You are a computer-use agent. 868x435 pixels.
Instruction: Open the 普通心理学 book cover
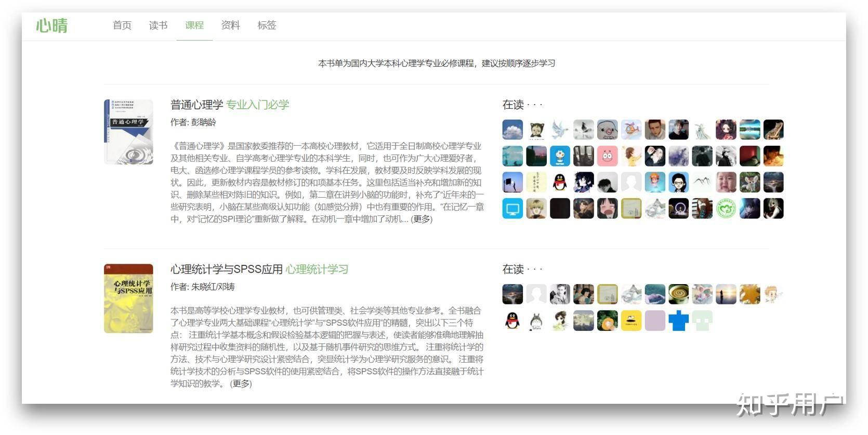[128, 132]
